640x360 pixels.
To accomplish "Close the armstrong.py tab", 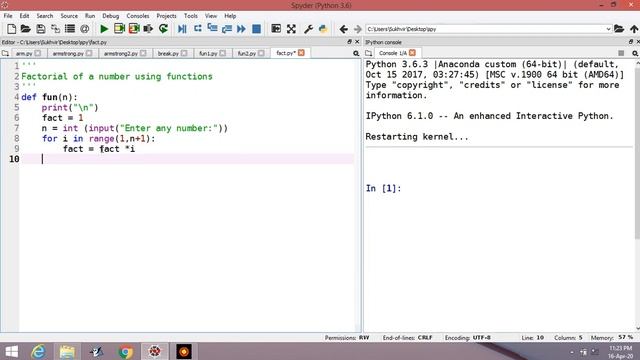I will [89, 53].
